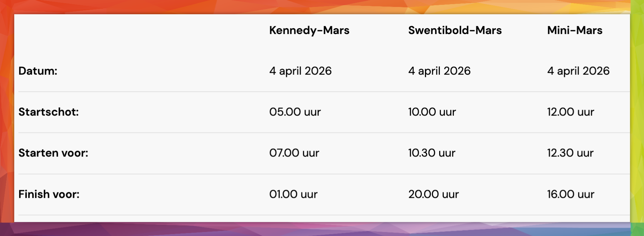
Task: Click the Finish voor row label
Action: (x=49, y=194)
